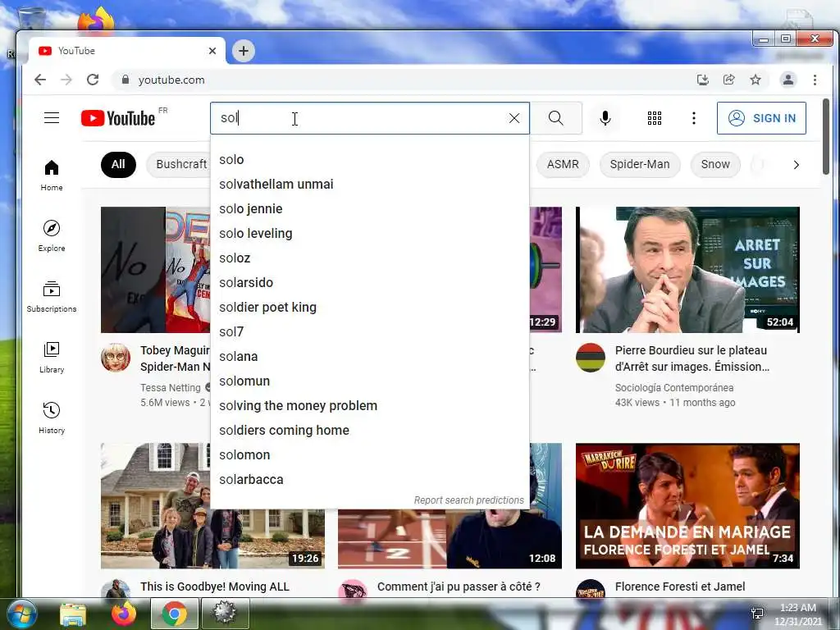Open the Pierre Bourdieu video thumbnail
The image size is (840, 630).
(687, 270)
